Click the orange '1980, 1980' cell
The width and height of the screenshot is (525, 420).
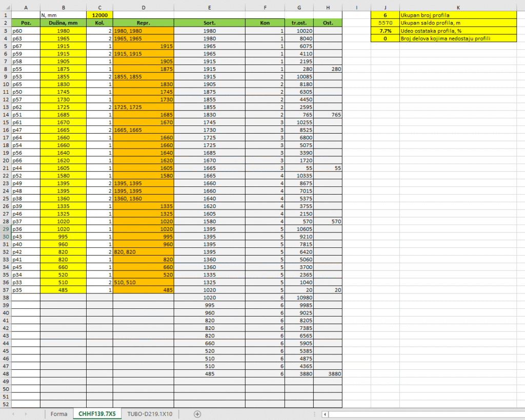(143, 31)
